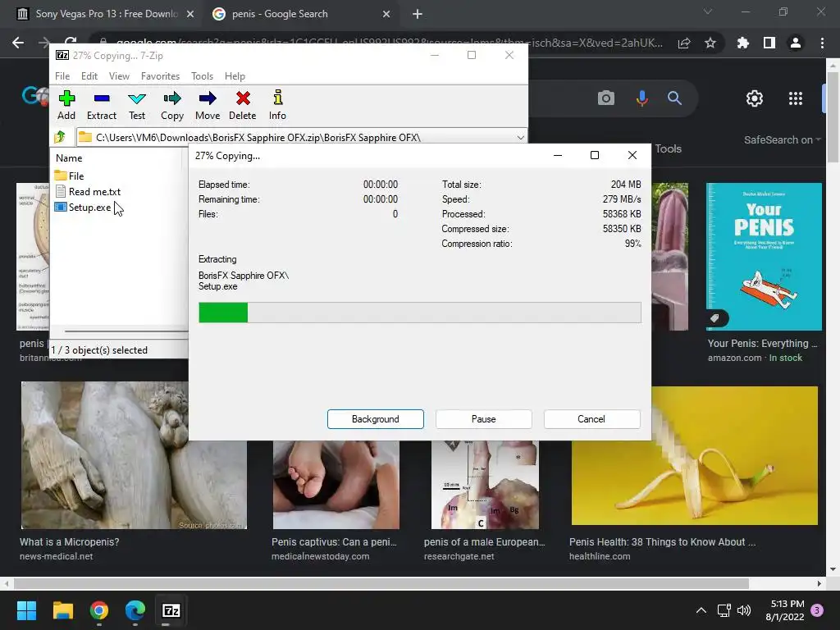Click the Google search magnifier icon

point(674,98)
